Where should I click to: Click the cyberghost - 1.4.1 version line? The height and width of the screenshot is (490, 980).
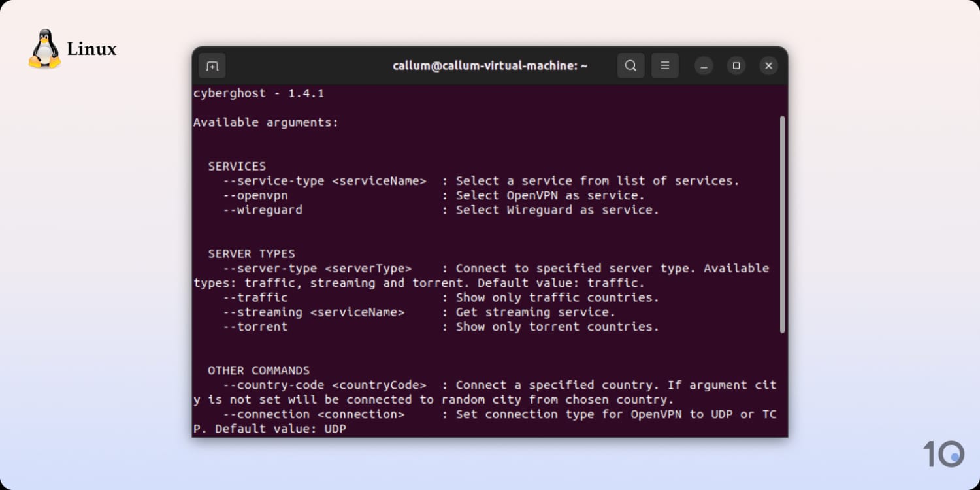click(259, 93)
